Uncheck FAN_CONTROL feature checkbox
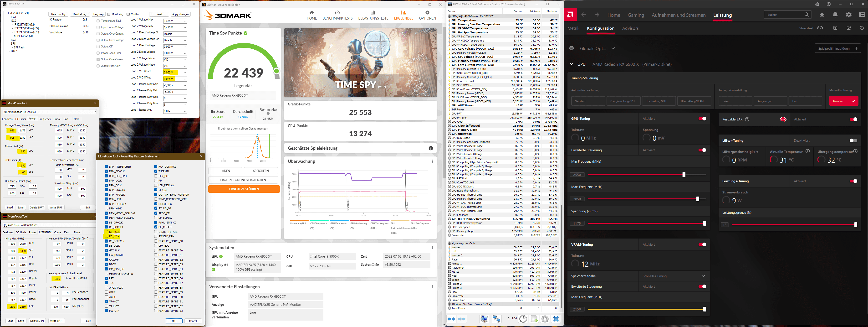The image size is (868, 327). [x=156, y=167]
